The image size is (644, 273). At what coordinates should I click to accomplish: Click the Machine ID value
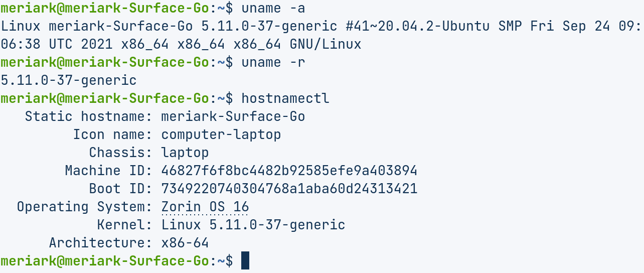tap(289, 171)
